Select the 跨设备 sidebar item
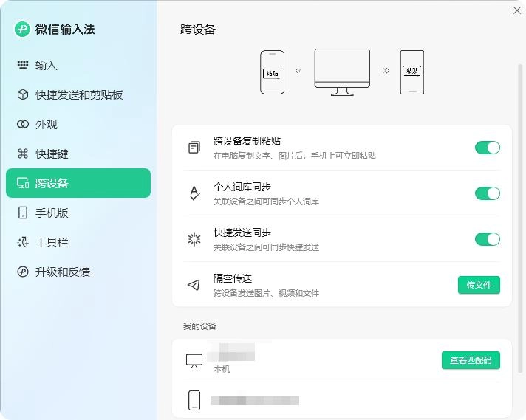526x420 pixels. pyautogui.click(x=78, y=183)
